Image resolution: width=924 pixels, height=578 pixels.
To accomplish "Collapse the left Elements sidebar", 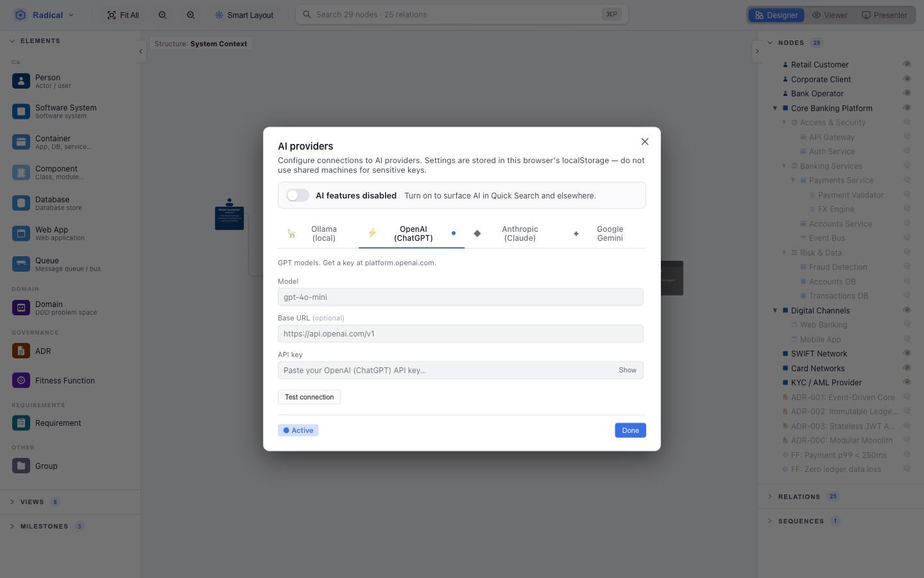I will [141, 51].
